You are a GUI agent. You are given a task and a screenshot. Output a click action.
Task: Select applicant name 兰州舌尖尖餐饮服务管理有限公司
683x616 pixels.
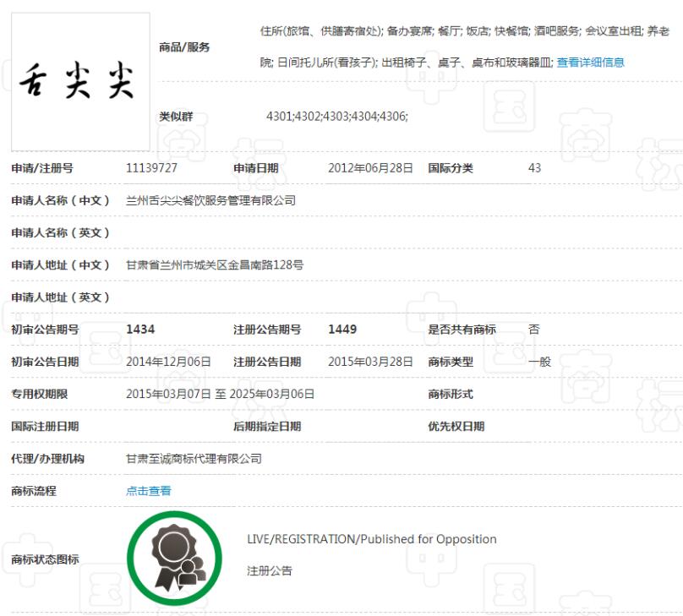tap(210, 200)
